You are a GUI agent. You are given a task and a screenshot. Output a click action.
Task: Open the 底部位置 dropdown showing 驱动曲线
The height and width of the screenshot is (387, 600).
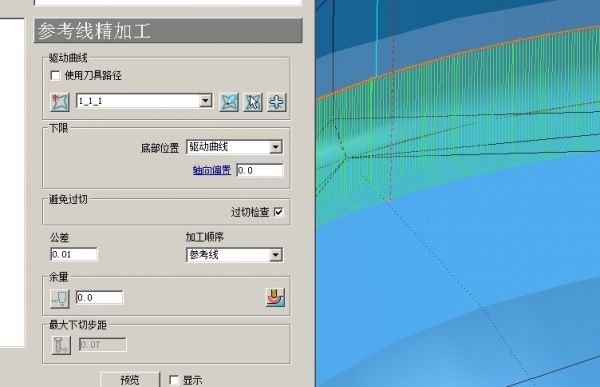[x=276, y=147]
